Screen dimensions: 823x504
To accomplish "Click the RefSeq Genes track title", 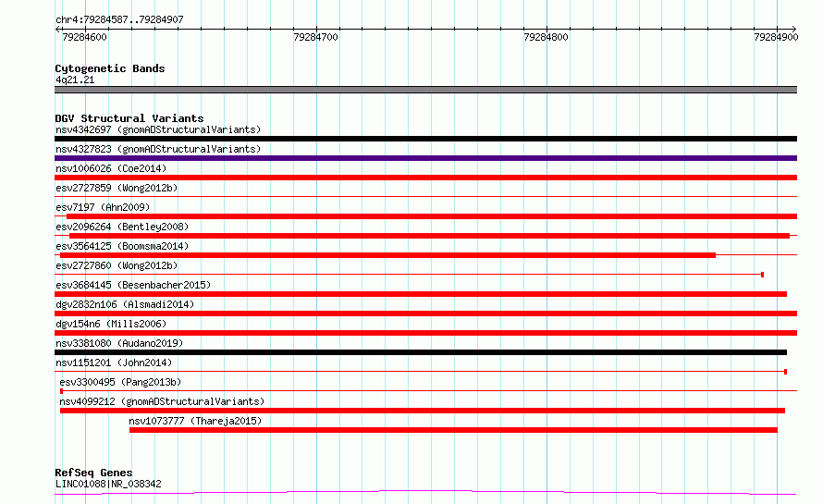I will [x=93, y=473].
